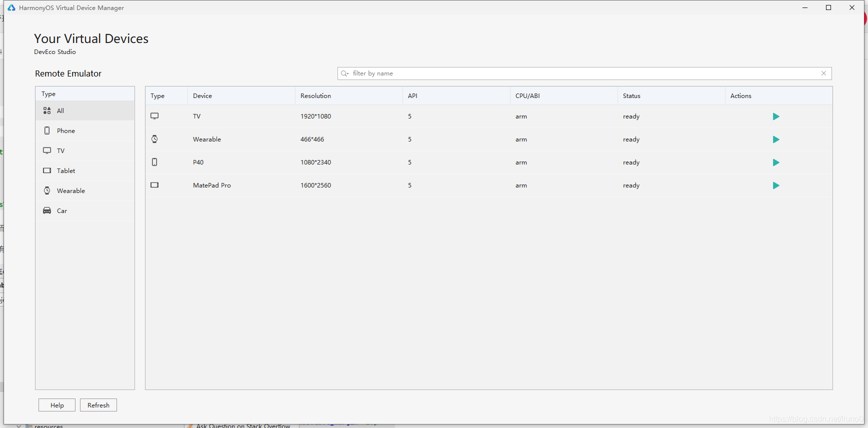Click the tablet icon in MatePad Pro row
This screenshot has height=428, width=868.
[x=154, y=185]
